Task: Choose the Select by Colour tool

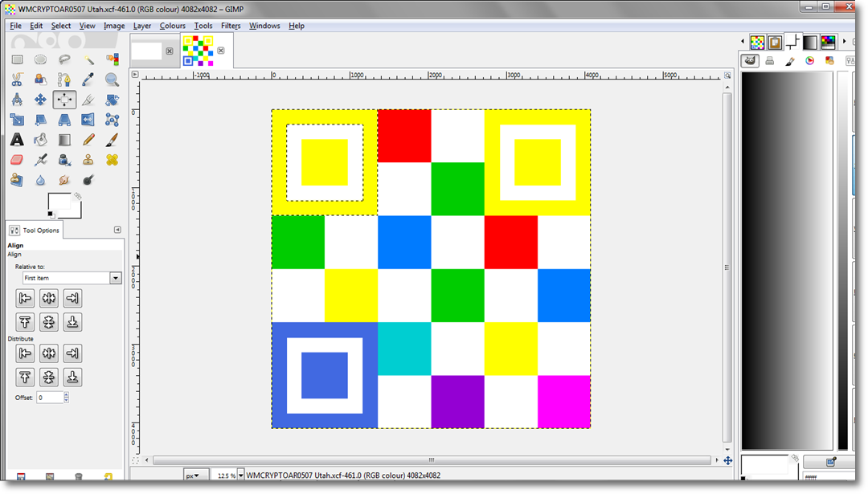Action: coord(113,59)
